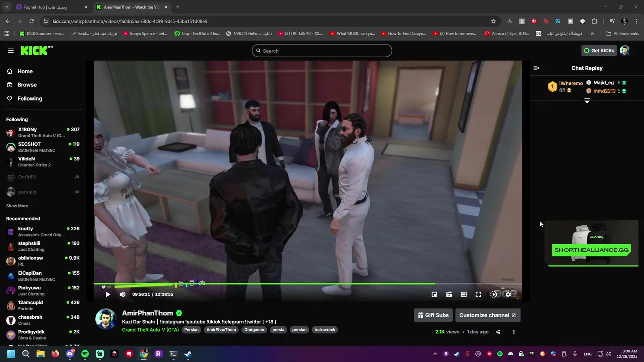Open video player settings gear
644x362 pixels.
tap(508, 294)
